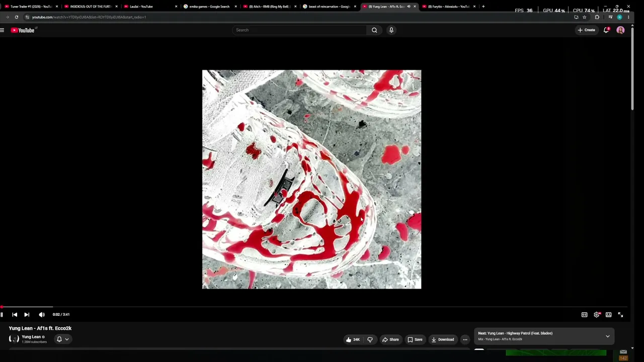View site information icon in address bar

[27, 17]
